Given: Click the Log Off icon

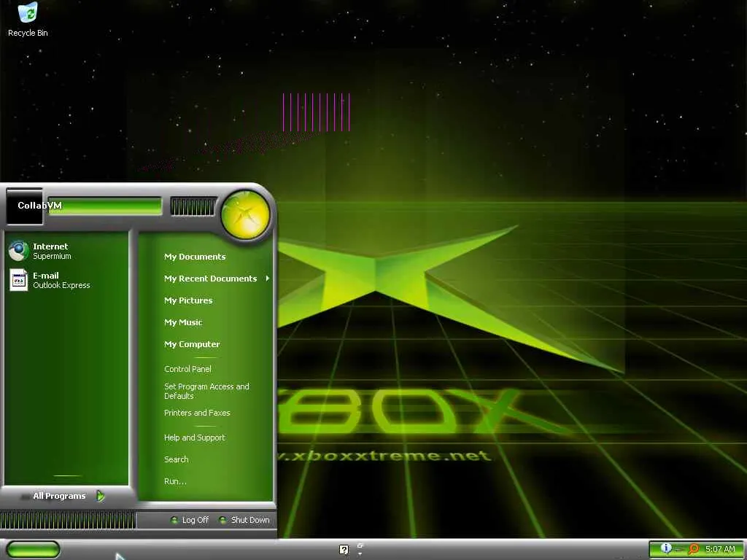Looking at the screenshot, I should coord(174,520).
